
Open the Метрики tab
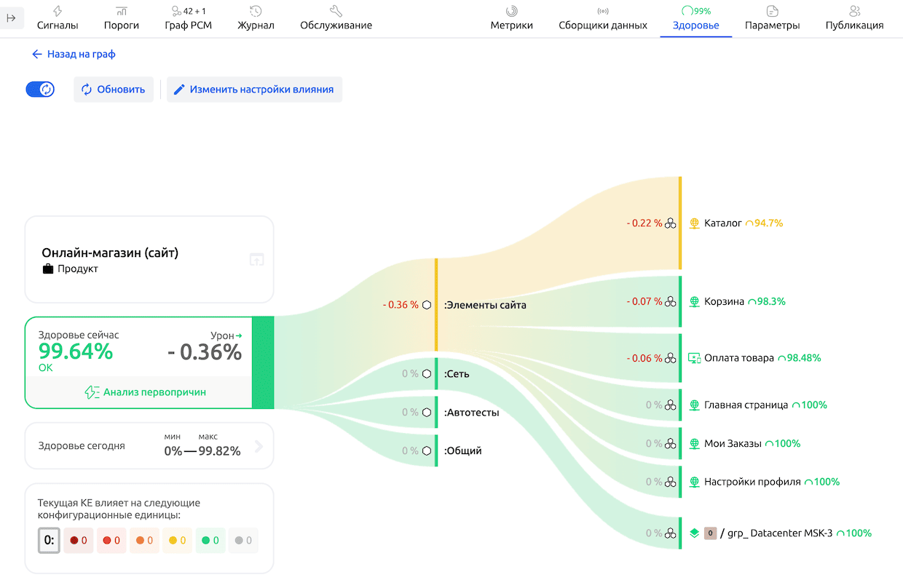[x=511, y=18]
